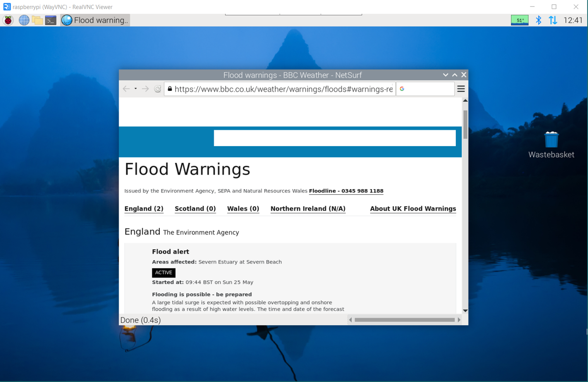Viewport: 588px width, 382px height.
Task: Check the CPU temperature 51° monitor
Action: (520, 20)
